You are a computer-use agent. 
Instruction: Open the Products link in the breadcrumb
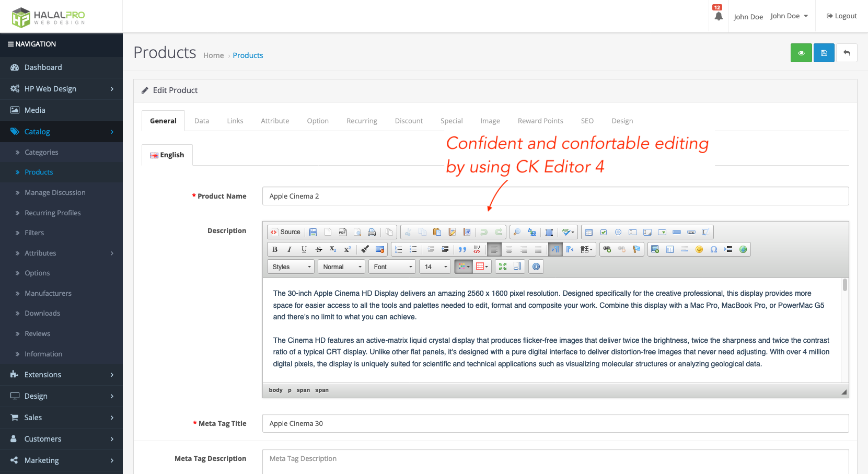[248, 55]
